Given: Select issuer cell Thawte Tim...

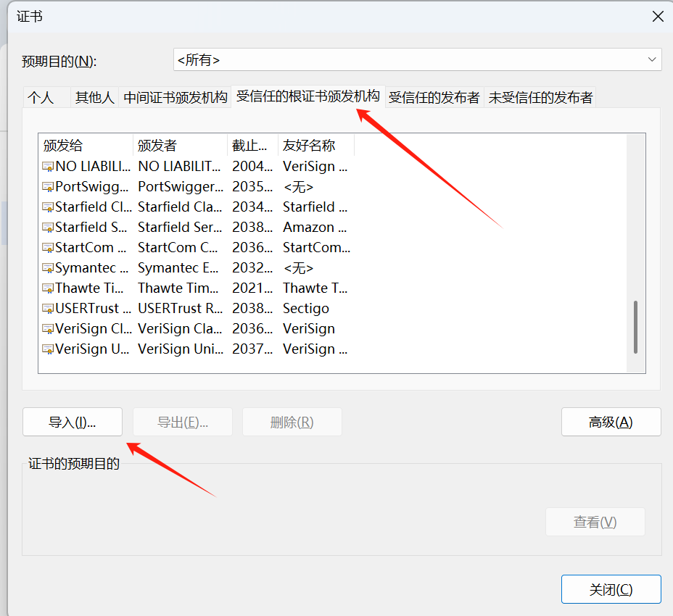Looking at the screenshot, I should point(178,288).
